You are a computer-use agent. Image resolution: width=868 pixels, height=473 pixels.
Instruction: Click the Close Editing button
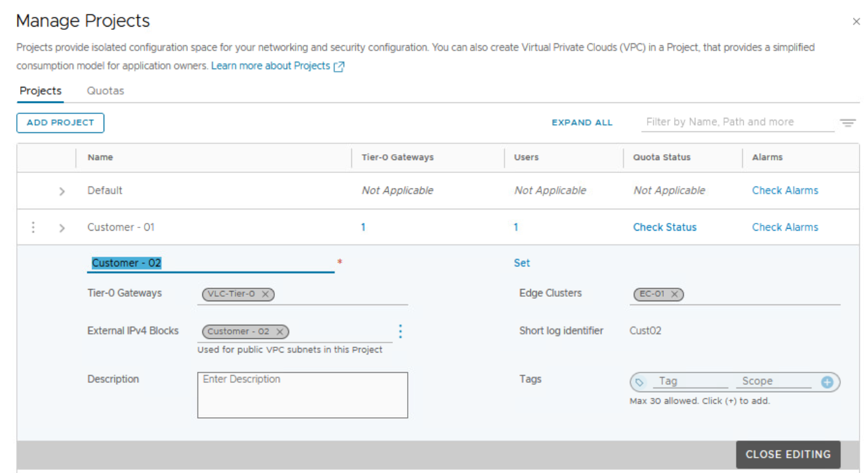click(788, 454)
